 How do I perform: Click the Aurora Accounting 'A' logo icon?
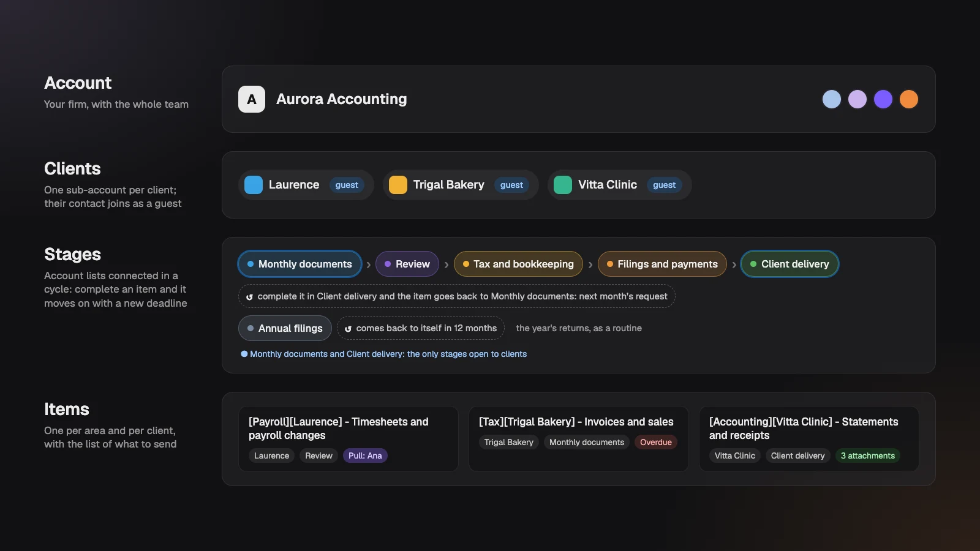tap(252, 99)
